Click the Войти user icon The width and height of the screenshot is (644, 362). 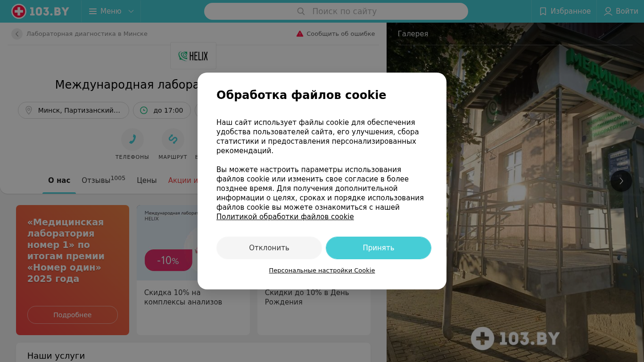pos(608,11)
